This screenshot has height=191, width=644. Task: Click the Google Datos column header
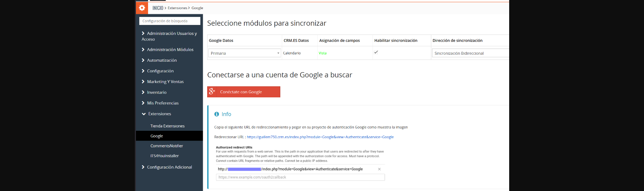click(221, 40)
